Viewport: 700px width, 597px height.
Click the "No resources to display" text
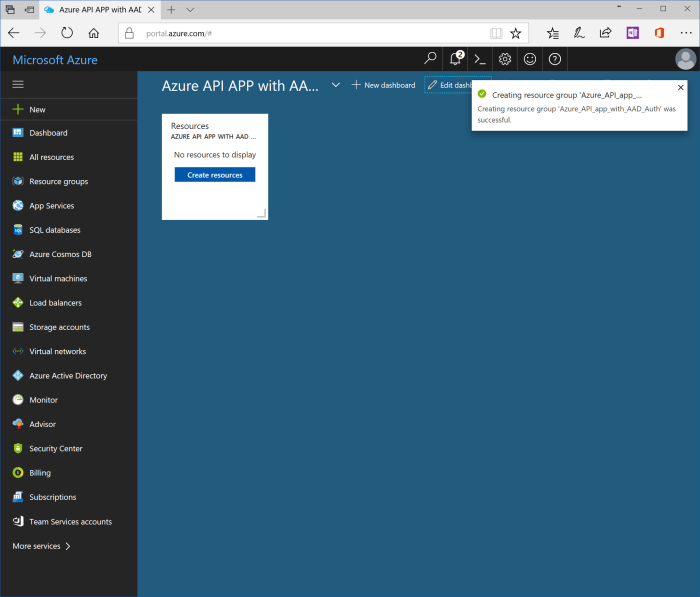pyautogui.click(x=215, y=154)
